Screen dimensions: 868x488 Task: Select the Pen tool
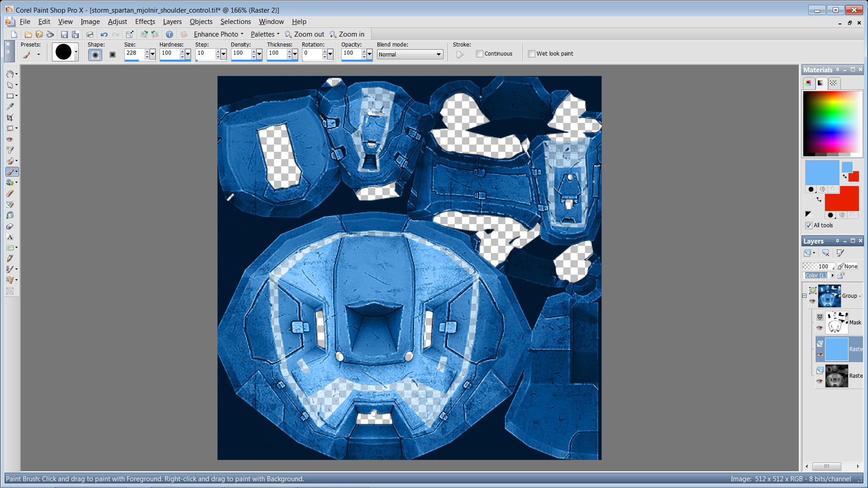[x=10, y=258]
